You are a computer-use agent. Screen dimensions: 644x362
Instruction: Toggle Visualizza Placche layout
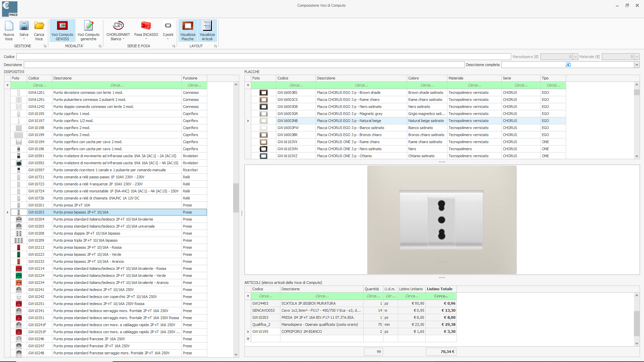[x=187, y=30]
